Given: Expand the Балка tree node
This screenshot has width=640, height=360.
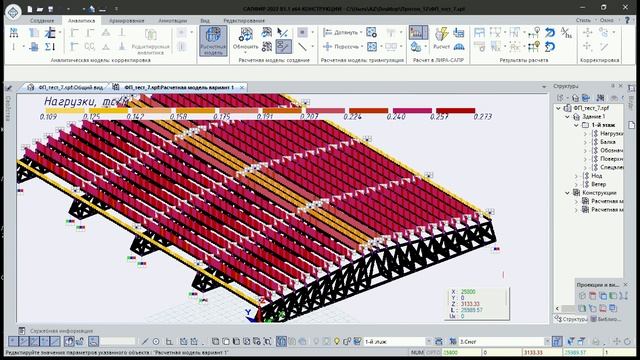Looking at the screenshot, I should click(x=585, y=142).
